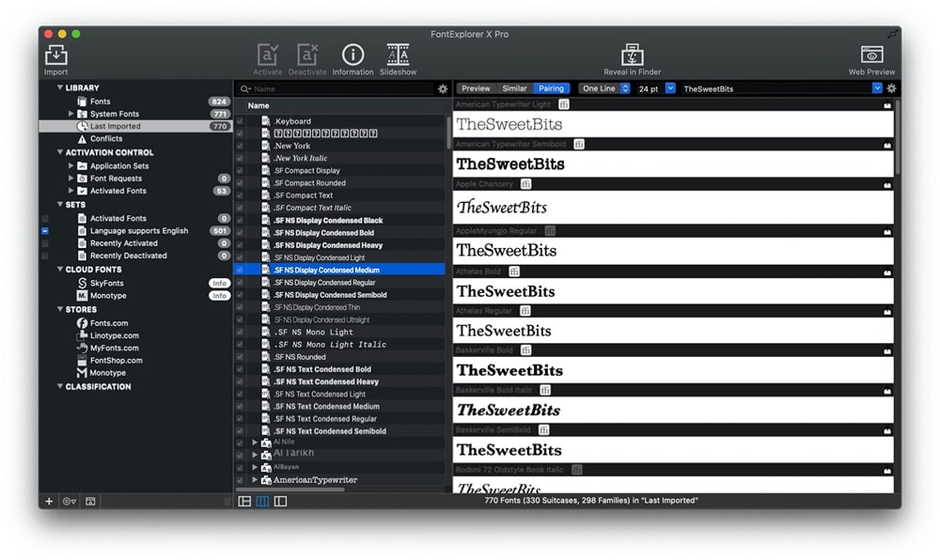Toggle checkbox for .New York font
This screenshot has height=560, width=940.
click(240, 146)
